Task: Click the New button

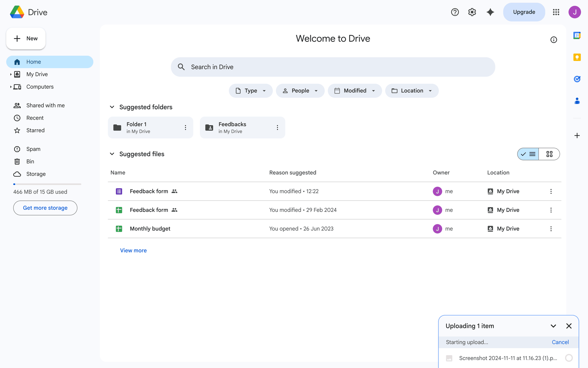Action: [x=26, y=39]
